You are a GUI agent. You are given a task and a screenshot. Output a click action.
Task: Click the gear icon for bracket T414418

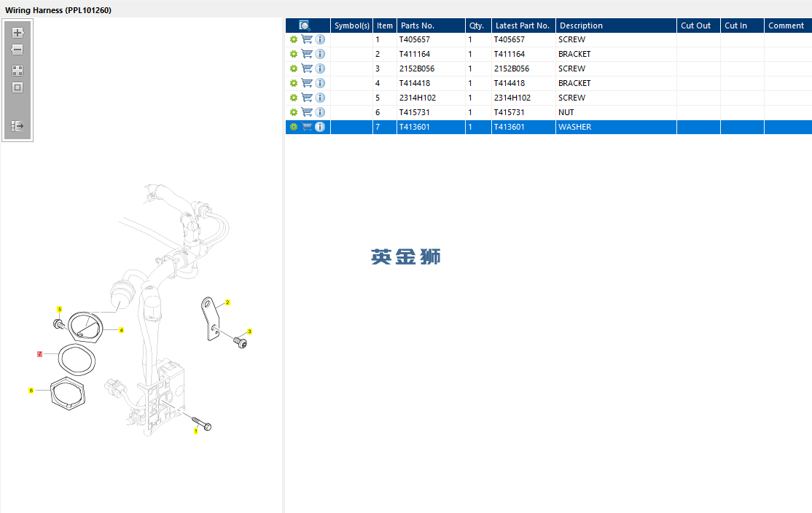294,83
